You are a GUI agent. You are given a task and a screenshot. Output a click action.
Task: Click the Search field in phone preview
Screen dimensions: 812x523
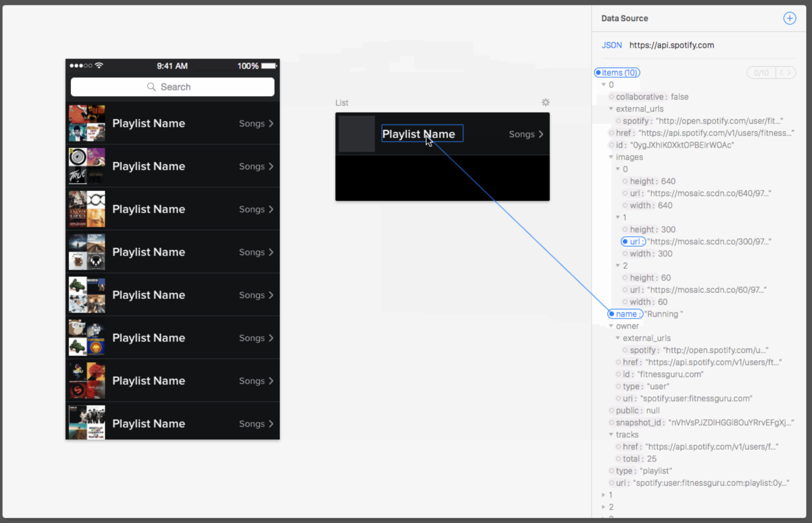click(172, 87)
